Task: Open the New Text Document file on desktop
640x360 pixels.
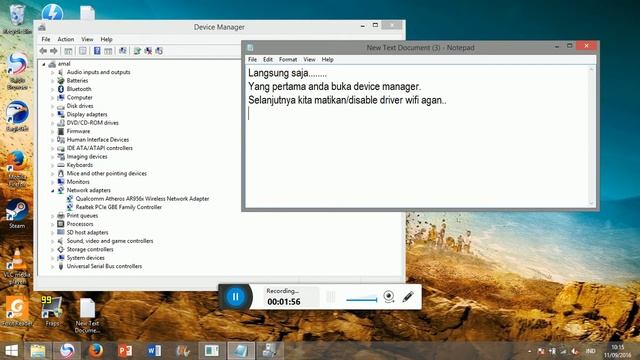Action: (x=87, y=315)
